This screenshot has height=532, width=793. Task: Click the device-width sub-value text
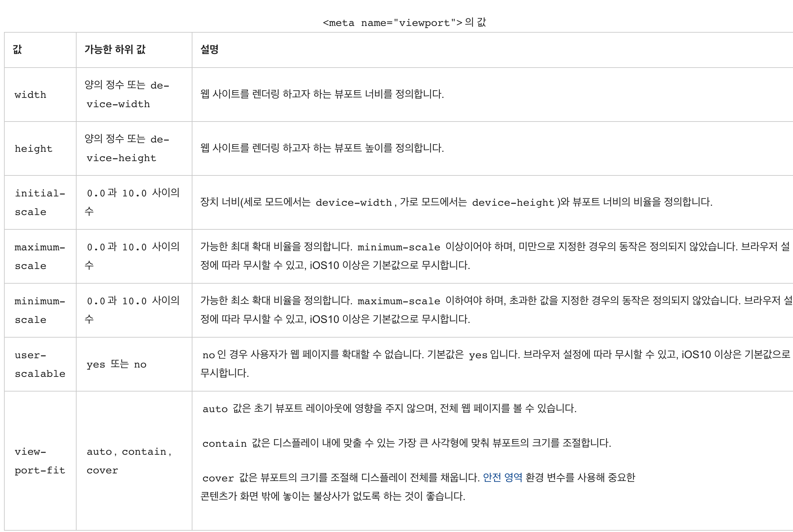coord(128,94)
